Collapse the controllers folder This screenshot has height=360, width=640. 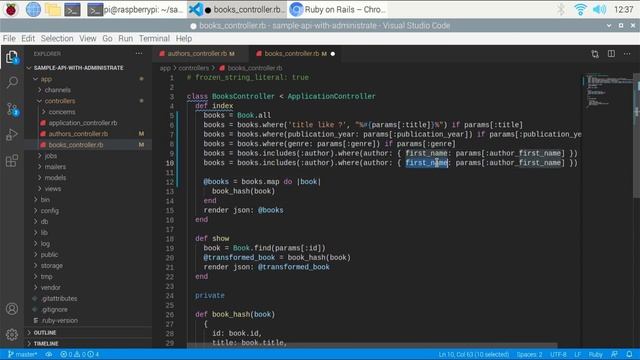[x=60, y=101]
